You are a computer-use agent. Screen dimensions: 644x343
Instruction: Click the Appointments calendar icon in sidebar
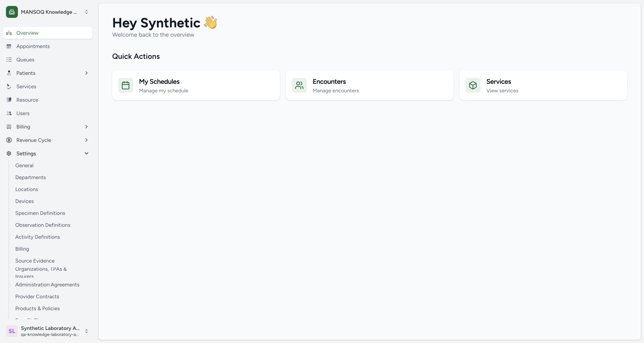pos(9,46)
